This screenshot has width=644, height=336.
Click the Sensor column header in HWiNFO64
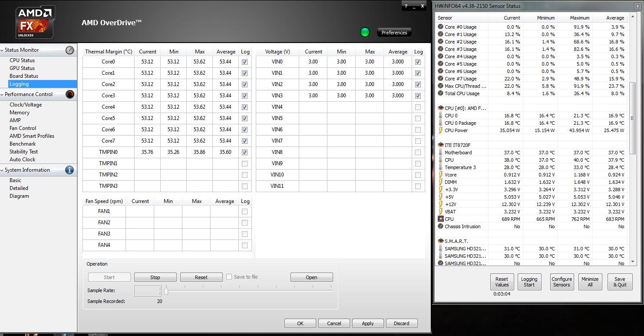pyautogui.click(x=462, y=18)
